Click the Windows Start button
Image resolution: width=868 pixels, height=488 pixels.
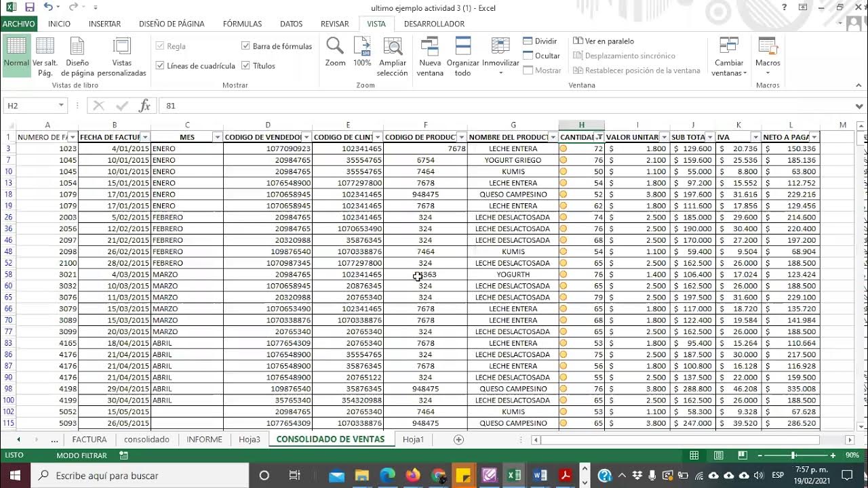pyautogui.click(x=15, y=475)
